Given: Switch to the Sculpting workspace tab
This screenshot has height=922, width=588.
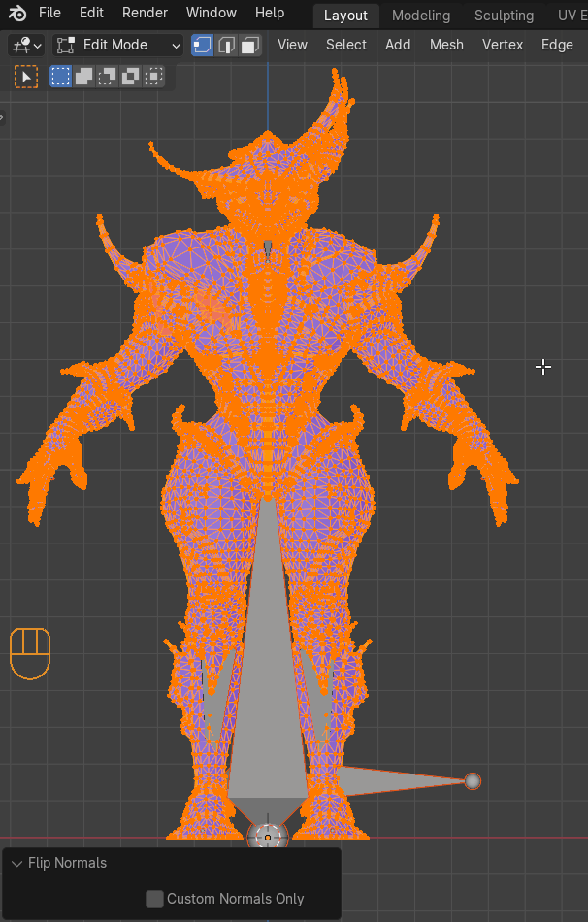Looking at the screenshot, I should (504, 16).
